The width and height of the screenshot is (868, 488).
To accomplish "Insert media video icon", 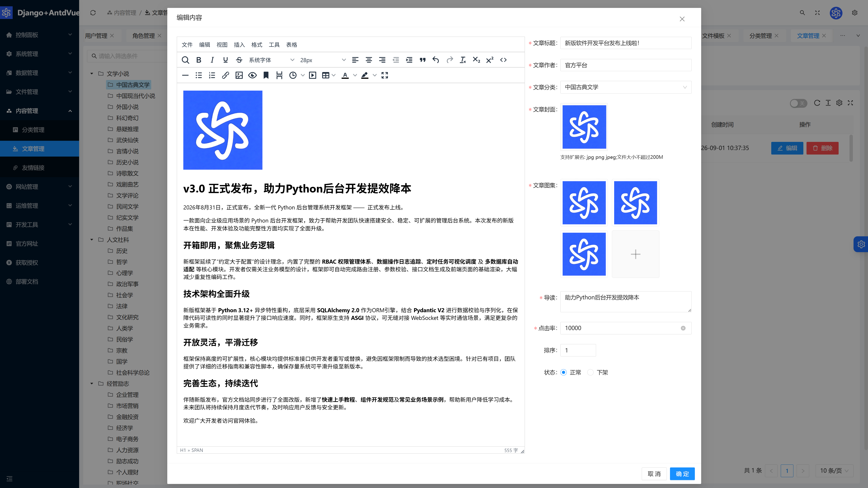I will (x=313, y=75).
